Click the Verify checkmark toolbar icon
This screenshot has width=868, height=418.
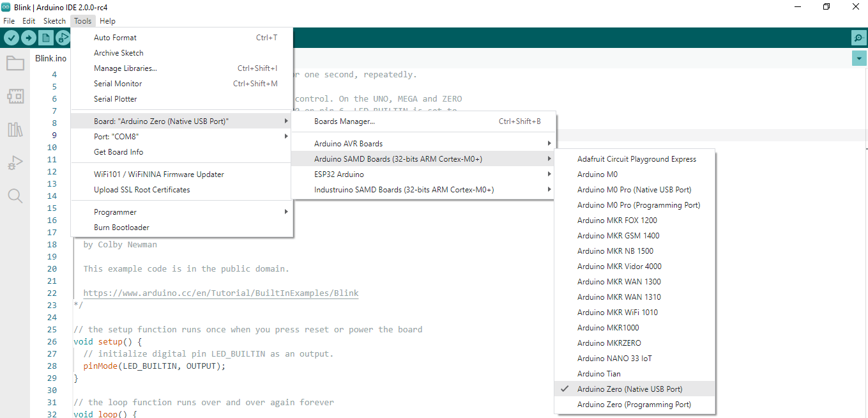pyautogui.click(x=11, y=38)
